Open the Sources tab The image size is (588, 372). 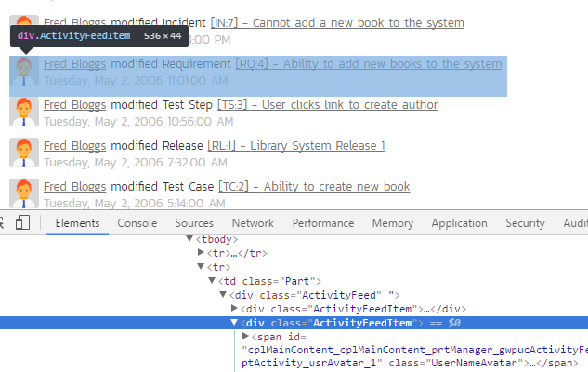click(194, 223)
